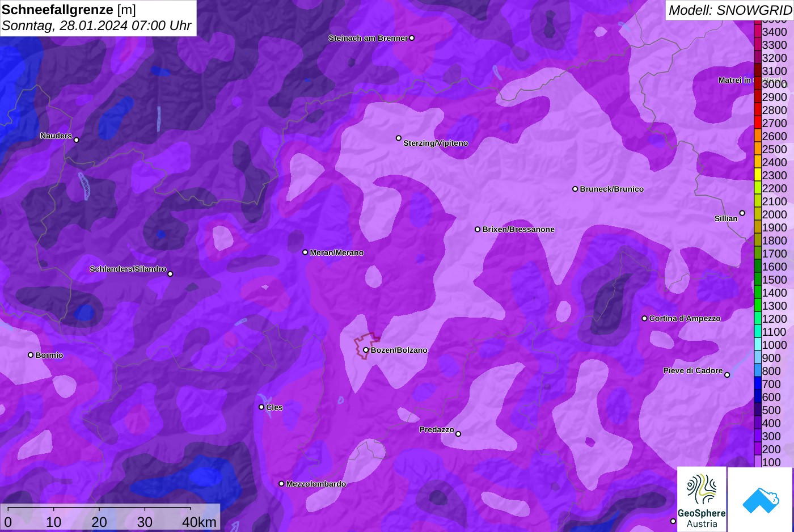Click the date Sonntag, 28.01.2024 07:00 Uhr
Viewport: 794px width, 532px height.
point(96,26)
